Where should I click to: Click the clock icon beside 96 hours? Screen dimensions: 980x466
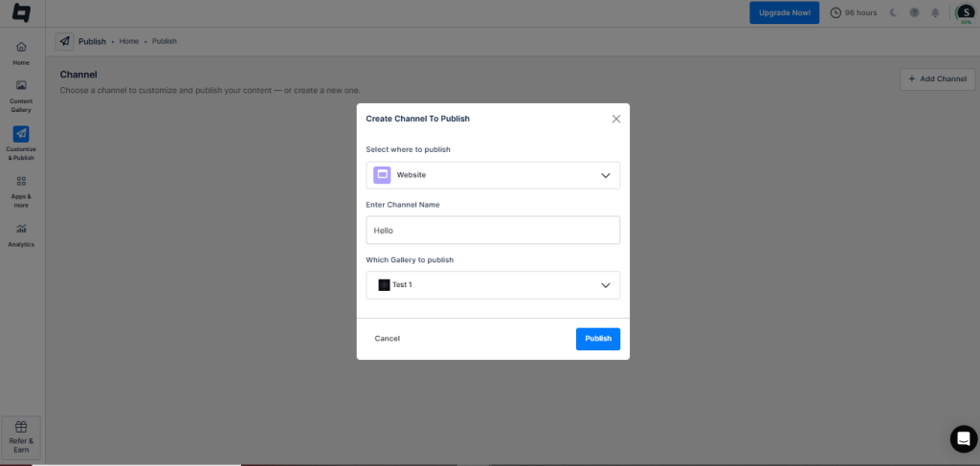pyautogui.click(x=835, y=12)
